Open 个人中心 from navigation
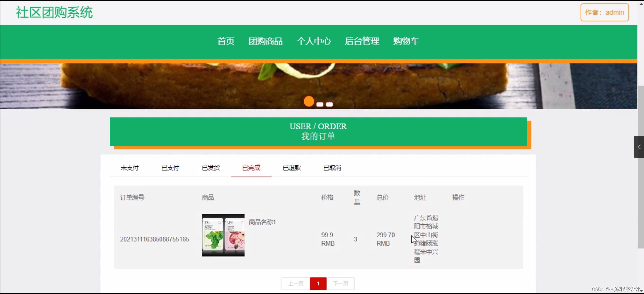644x294 pixels. click(x=314, y=41)
